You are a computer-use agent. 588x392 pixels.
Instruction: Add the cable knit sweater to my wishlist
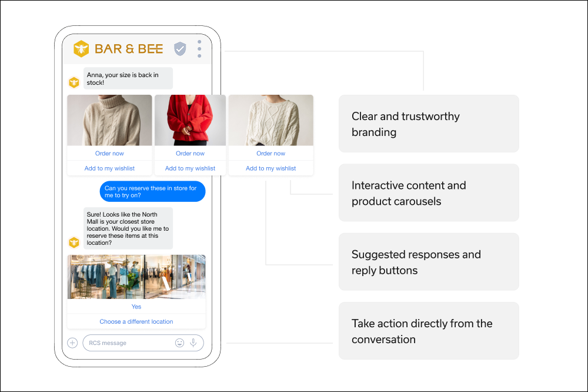point(270,168)
